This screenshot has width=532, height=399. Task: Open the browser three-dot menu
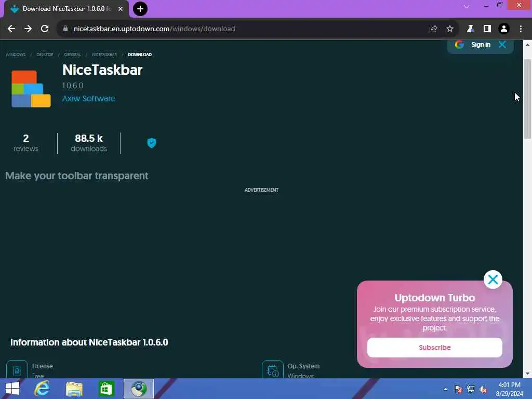(x=521, y=29)
